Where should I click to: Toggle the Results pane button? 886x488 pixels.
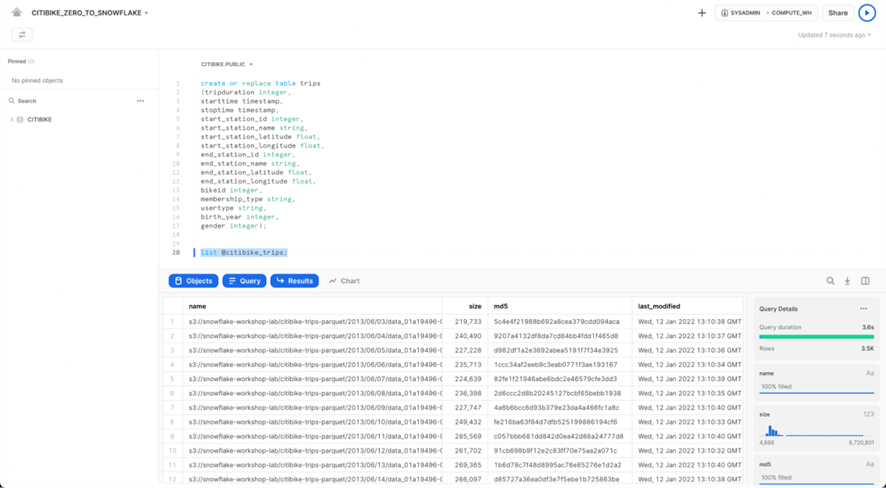coord(294,281)
